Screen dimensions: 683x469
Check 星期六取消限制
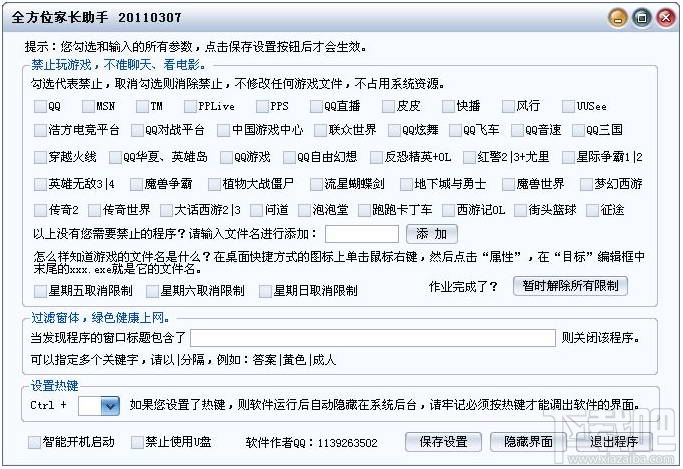coord(152,291)
